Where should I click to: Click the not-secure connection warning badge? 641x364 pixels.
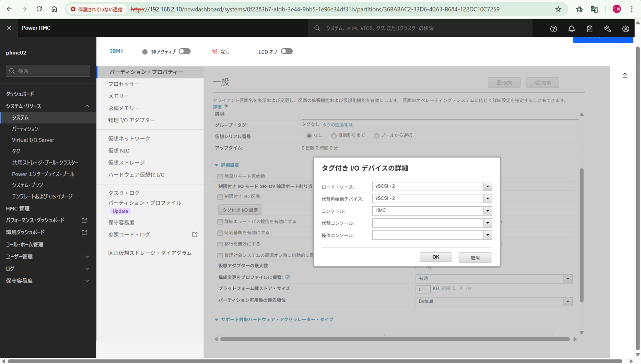point(97,9)
